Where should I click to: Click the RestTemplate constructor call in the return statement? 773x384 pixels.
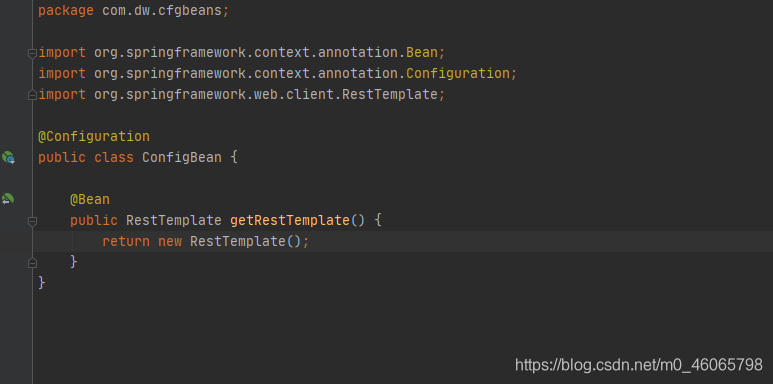tap(238, 242)
